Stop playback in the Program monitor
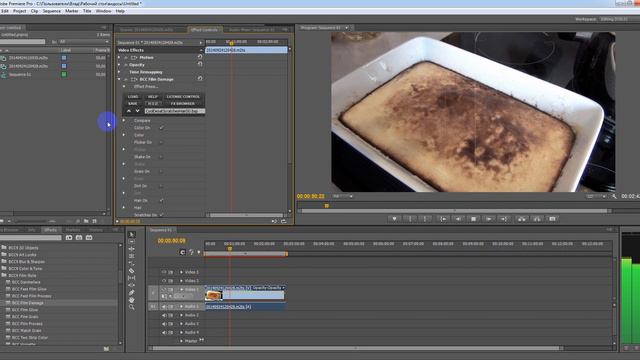This screenshot has height=360, width=640. 473,219
